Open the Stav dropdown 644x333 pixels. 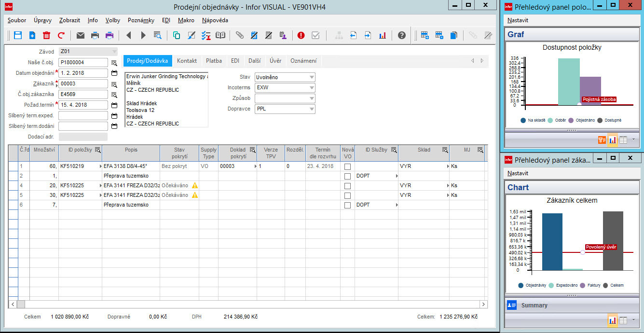(312, 77)
